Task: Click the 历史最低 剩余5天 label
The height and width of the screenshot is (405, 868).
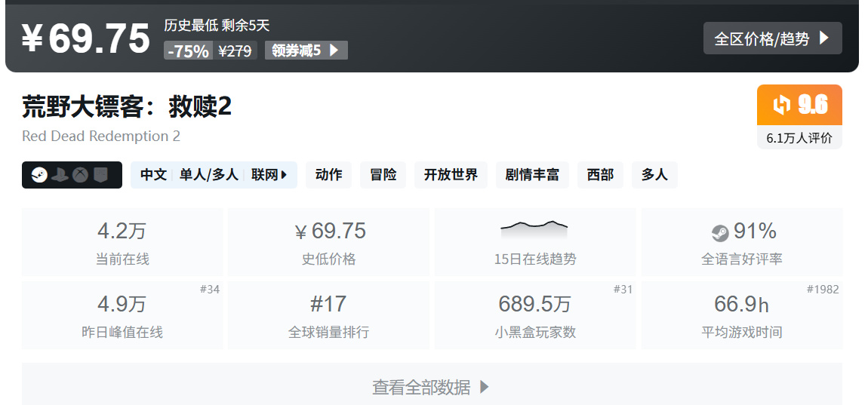Action: 217,25
